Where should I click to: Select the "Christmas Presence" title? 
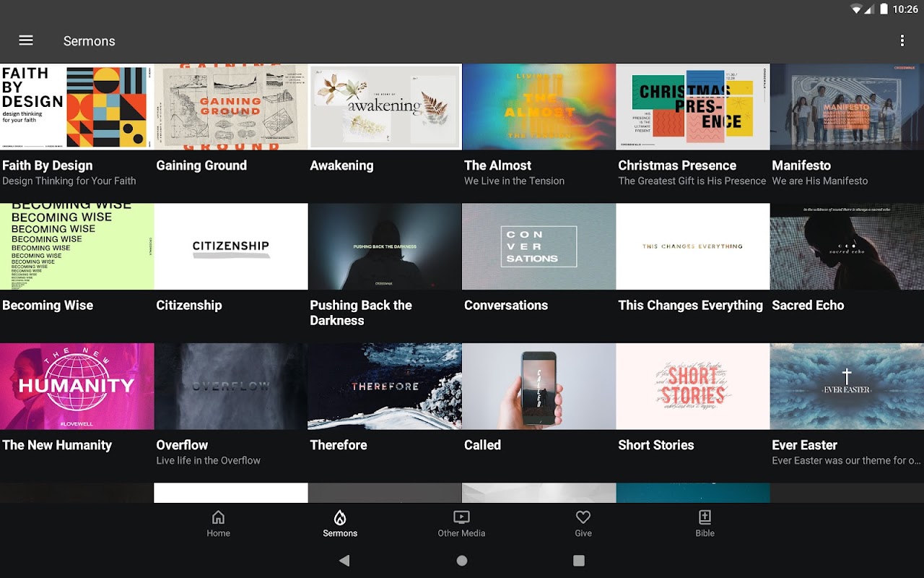[677, 165]
